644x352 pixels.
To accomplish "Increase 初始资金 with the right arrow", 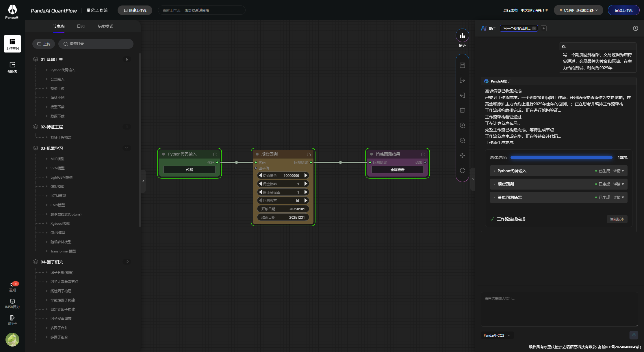I will [306, 175].
